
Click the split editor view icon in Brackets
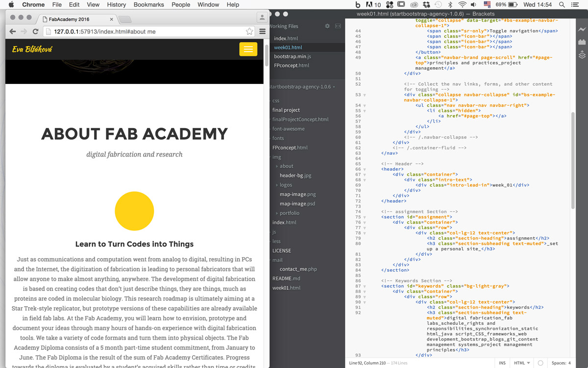[338, 26]
